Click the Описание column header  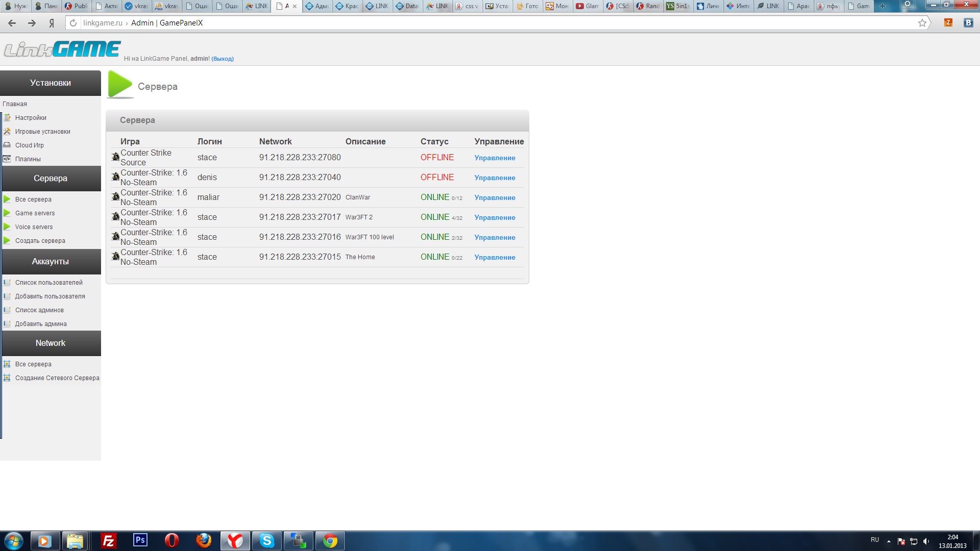click(x=365, y=141)
